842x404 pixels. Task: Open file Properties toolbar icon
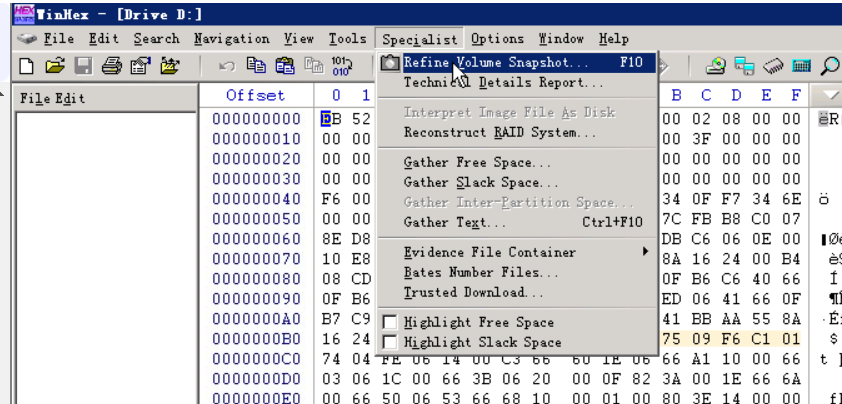pyautogui.click(x=140, y=66)
